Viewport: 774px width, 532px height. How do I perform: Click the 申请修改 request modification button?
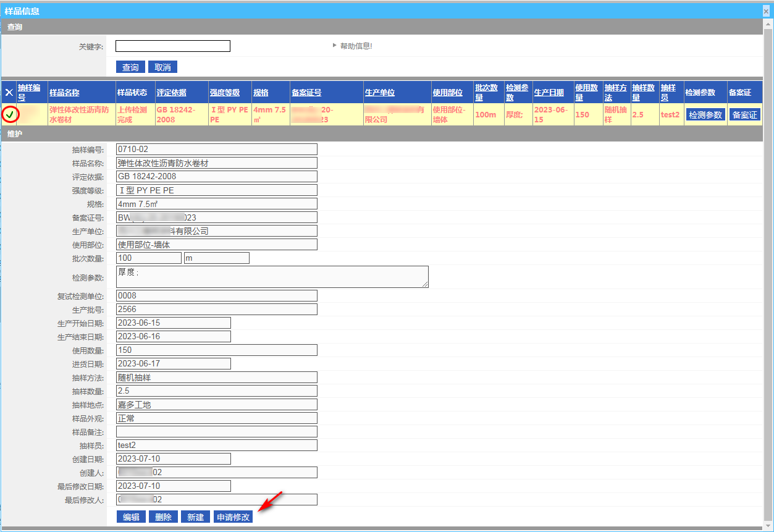click(x=233, y=517)
